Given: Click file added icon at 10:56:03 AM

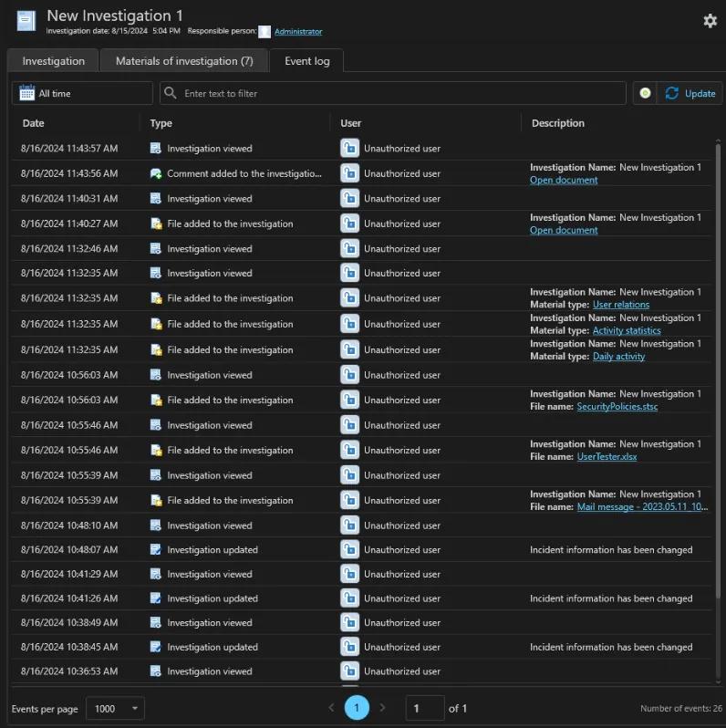Looking at the screenshot, I should pyautogui.click(x=157, y=400).
